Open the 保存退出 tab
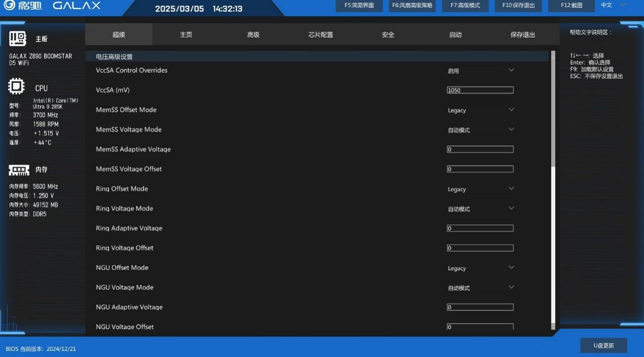This screenshot has height=357, width=644. click(x=523, y=35)
